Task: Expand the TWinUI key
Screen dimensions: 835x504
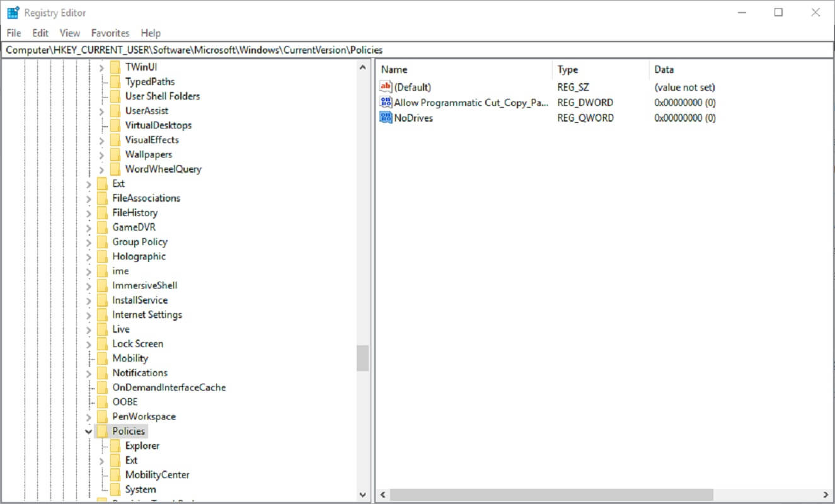Action: 101,67
